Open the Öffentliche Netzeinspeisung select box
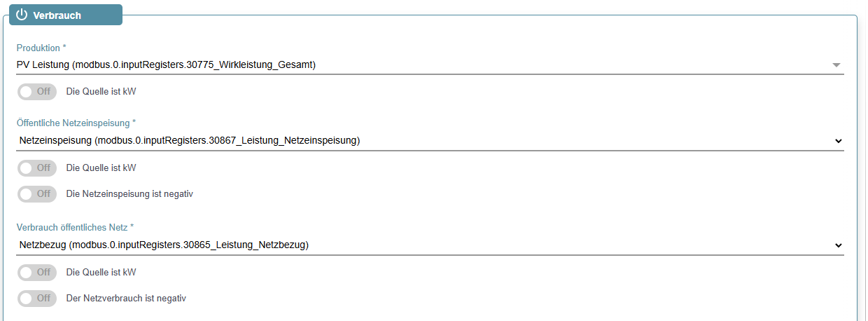Viewport: 868px width, 321px height. (x=430, y=140)
